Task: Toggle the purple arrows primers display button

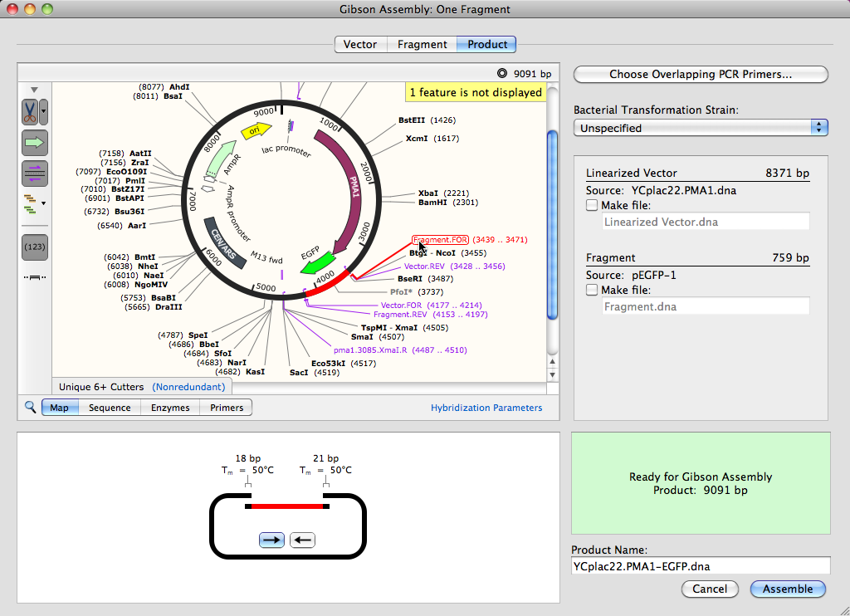Action: coord(34,174)
